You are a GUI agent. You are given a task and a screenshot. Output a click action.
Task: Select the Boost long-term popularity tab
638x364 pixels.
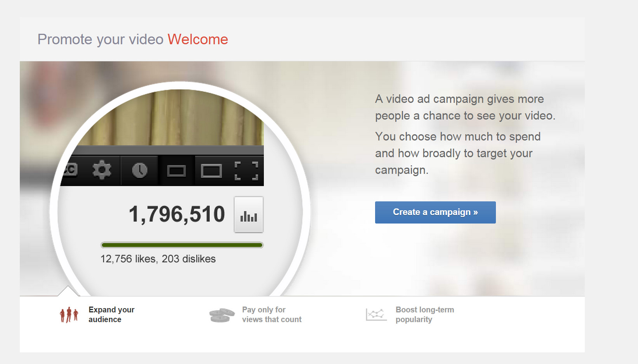(x=410, y=314)
